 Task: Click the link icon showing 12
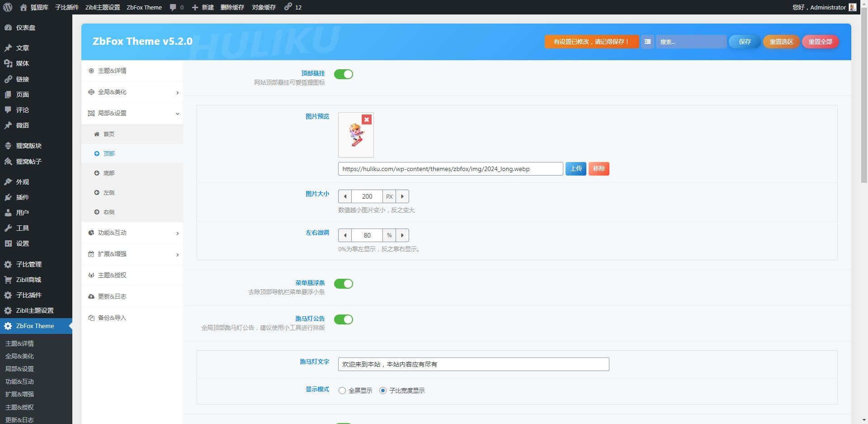tap(288, 7)
